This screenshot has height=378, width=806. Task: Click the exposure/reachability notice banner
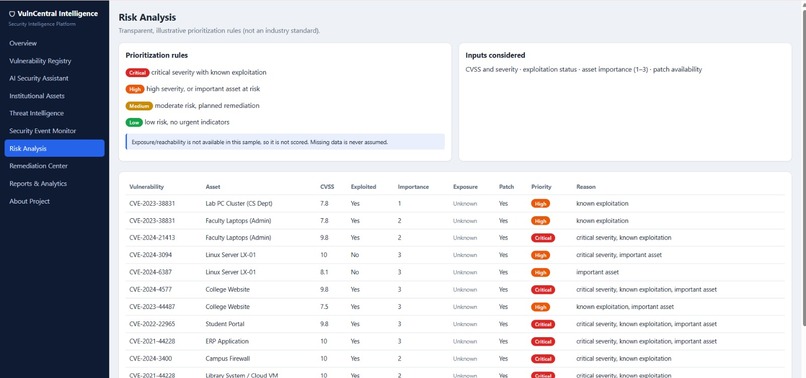pyautogui.click(x=285, y=141)
